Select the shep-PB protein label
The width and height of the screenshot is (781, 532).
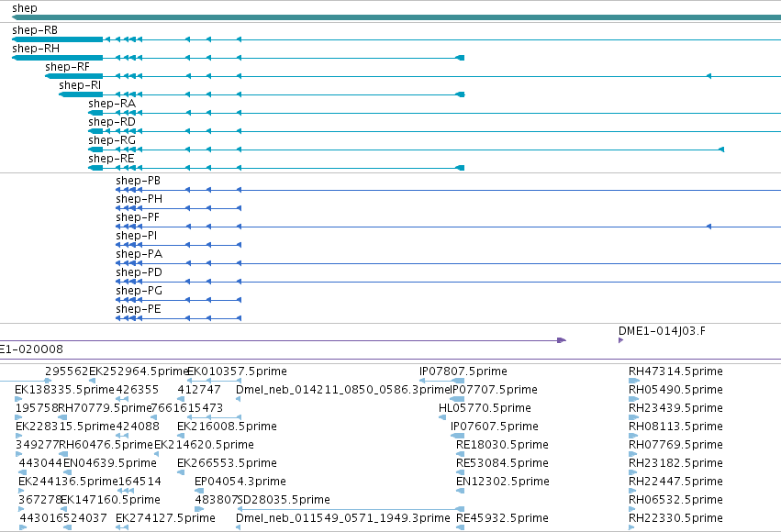(138, 181)
